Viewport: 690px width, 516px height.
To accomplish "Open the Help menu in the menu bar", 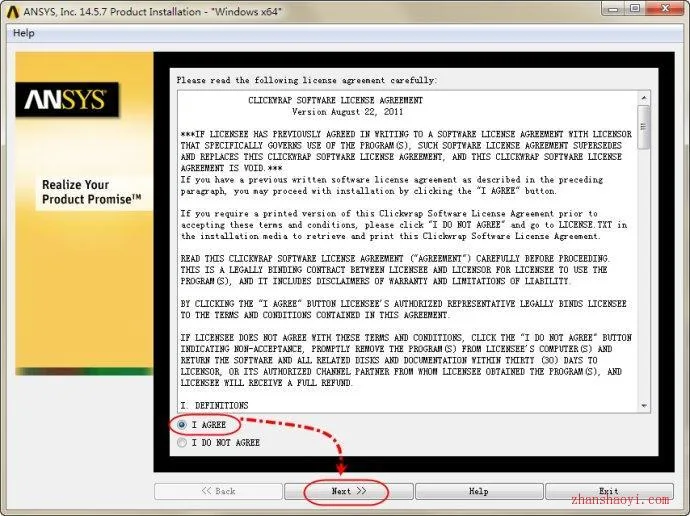I will (24, 33).
